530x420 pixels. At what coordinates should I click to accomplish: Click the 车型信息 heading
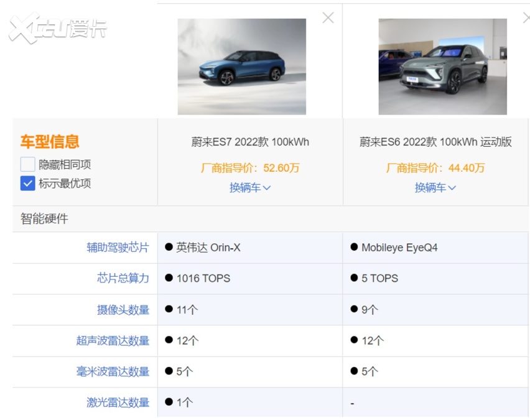coord(50,142)
